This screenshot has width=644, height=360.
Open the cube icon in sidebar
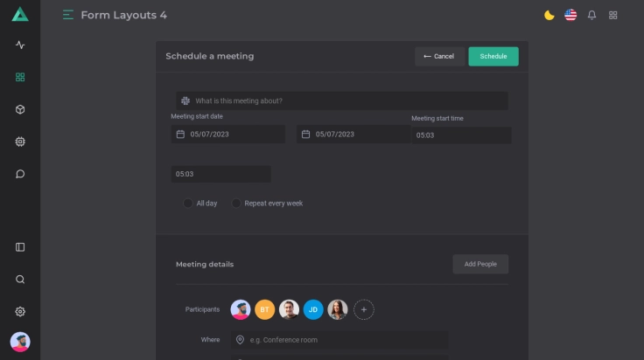(x=20, y=109)
